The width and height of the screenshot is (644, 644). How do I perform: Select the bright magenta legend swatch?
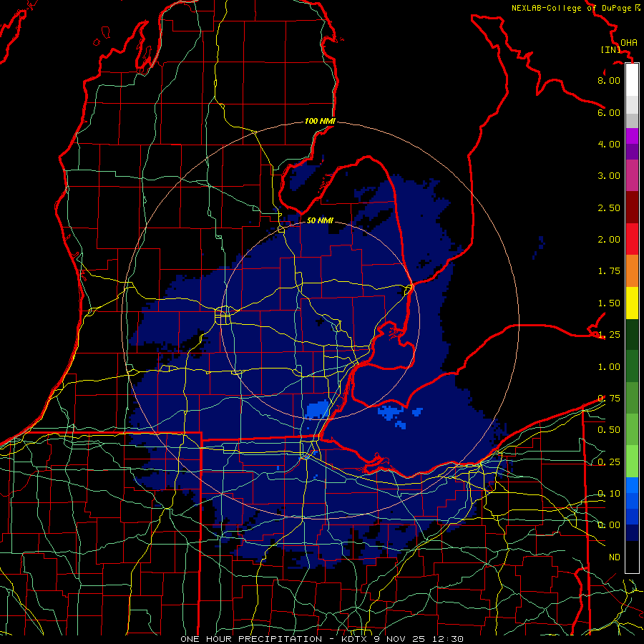[x=632, y=136]
